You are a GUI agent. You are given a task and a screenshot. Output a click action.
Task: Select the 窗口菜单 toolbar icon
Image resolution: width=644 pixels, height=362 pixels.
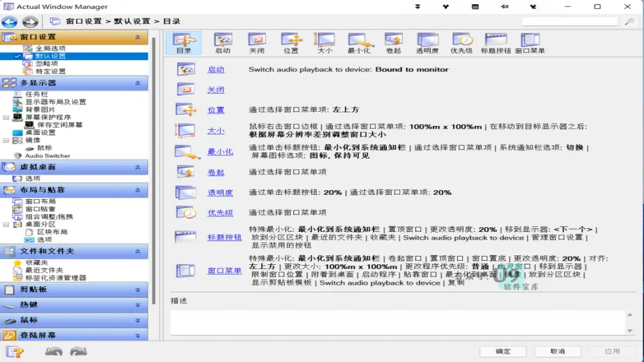(x=530, y=42)
